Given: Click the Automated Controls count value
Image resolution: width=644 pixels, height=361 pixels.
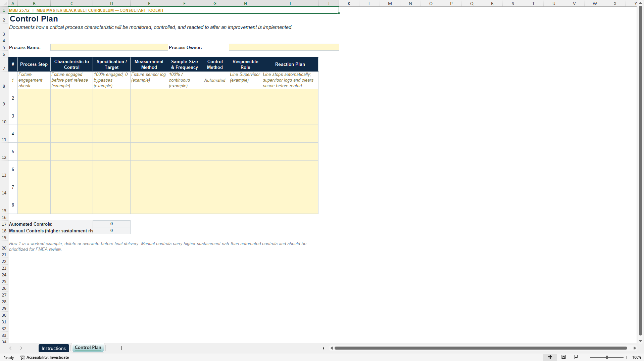Looking at the screenshot, I should pos(111,224).
